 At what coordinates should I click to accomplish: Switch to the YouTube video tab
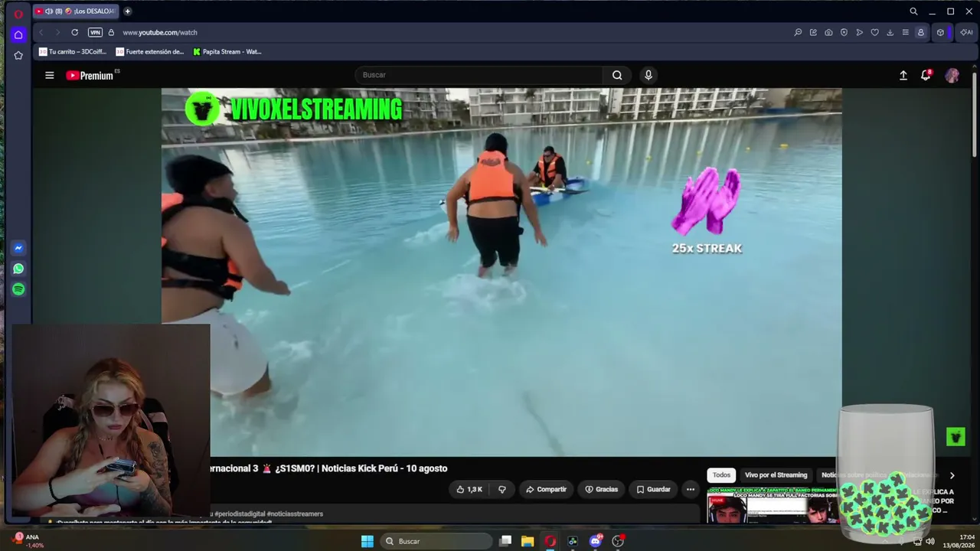pos(75,11)
